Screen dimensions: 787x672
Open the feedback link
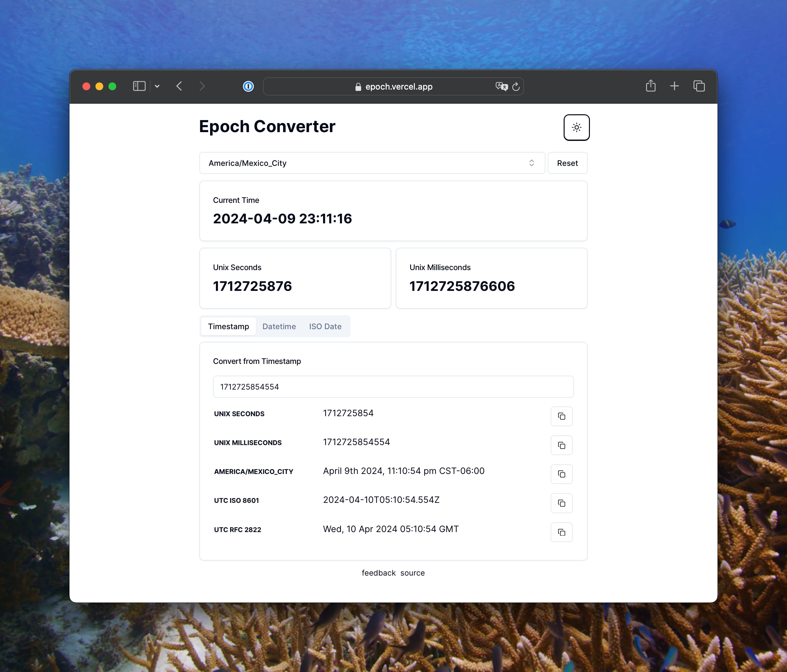tap(379, 572)
